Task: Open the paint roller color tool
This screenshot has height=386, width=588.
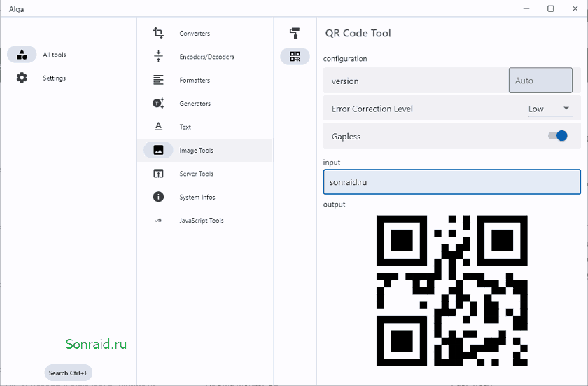Action: click(295, 33)
